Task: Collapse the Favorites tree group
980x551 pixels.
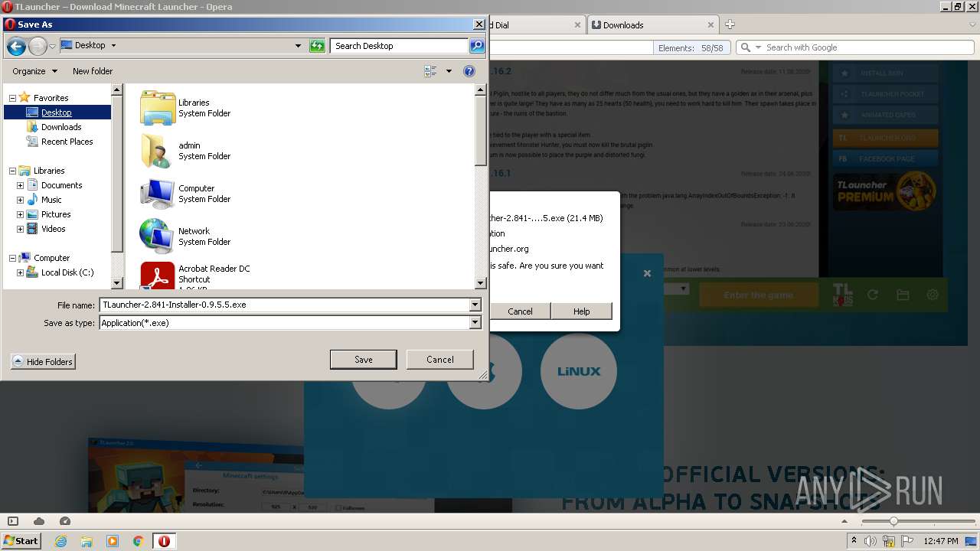Action: pyautogui.click(x=12, y=98)
